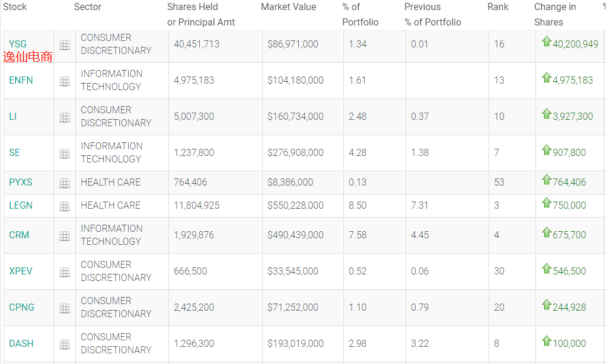Click the grid icon next to DASH

coord(65,344)
